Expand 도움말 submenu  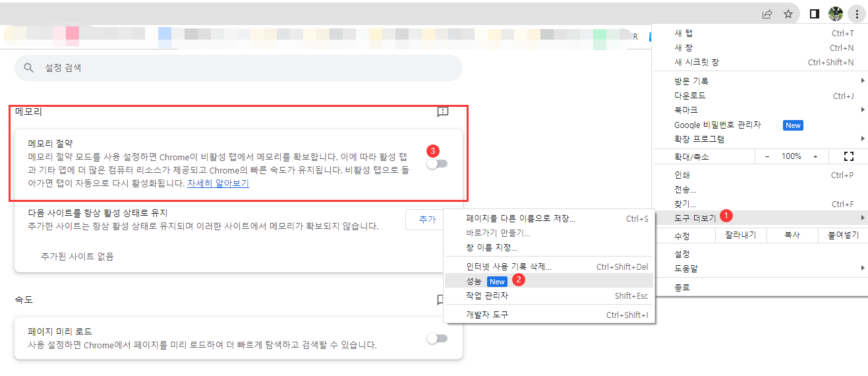coord(760,268)
